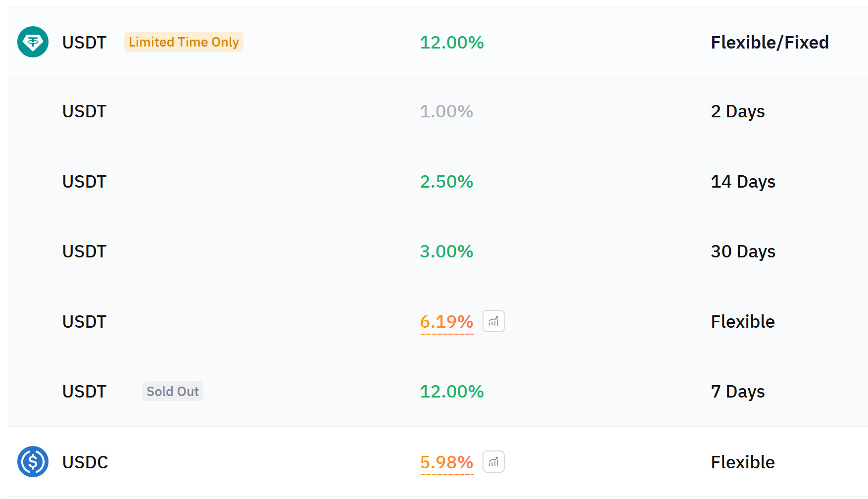
Task: Click the USDC coin icon
Action: (x=33, y=462)
